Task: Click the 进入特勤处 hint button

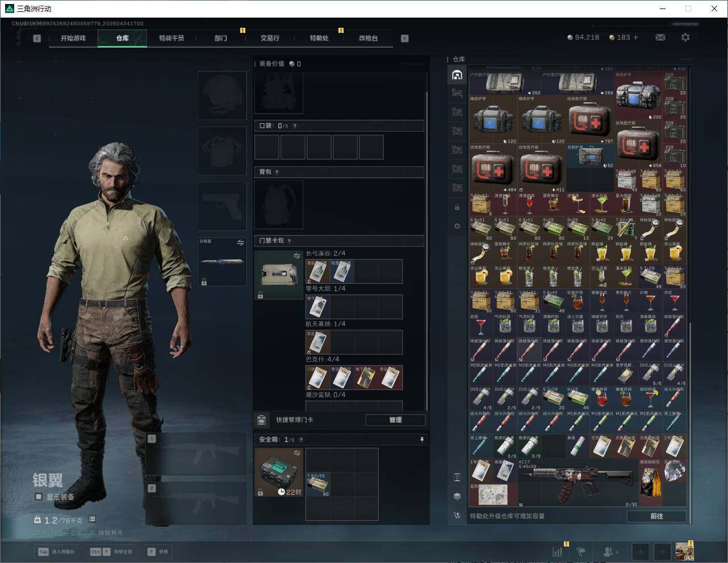Action: (x=57, y=552)
